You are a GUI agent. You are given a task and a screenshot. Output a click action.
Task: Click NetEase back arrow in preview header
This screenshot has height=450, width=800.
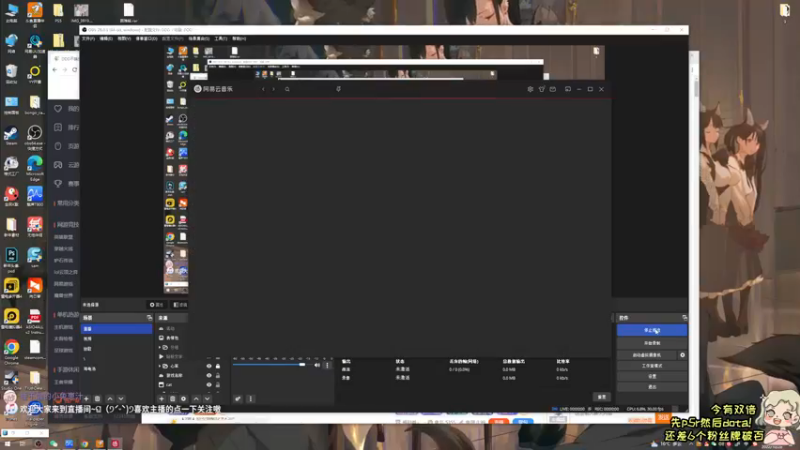point(263,89)
